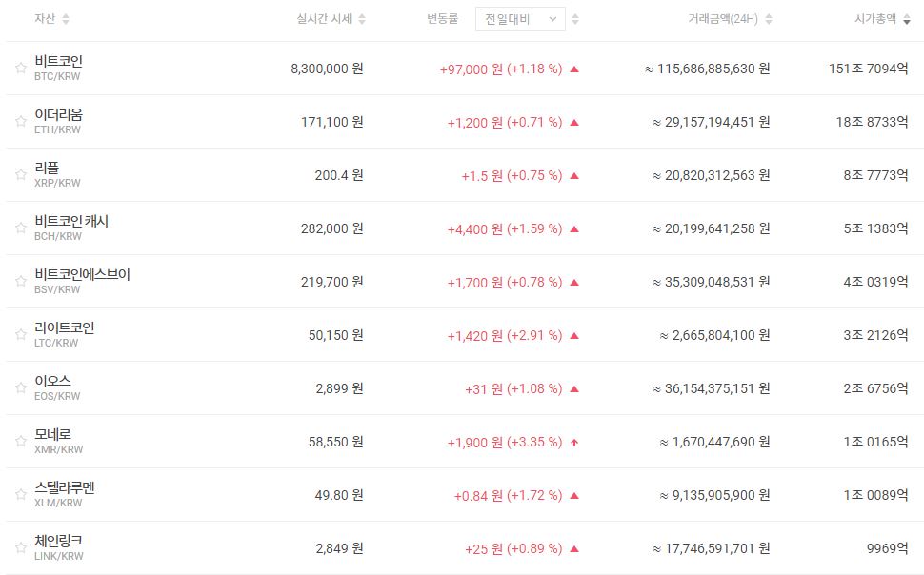Sort by 24H trading volume arrows
The image size is (924, 575).
click(x=769, y=19)
